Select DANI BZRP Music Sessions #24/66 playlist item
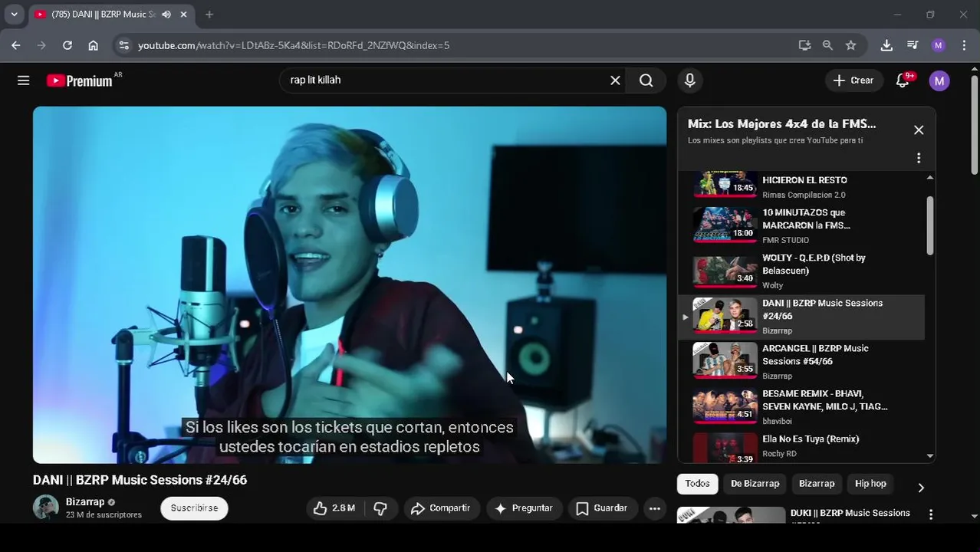Image resolution: width=980 pixels, height=552 pixels. point(801,317)
